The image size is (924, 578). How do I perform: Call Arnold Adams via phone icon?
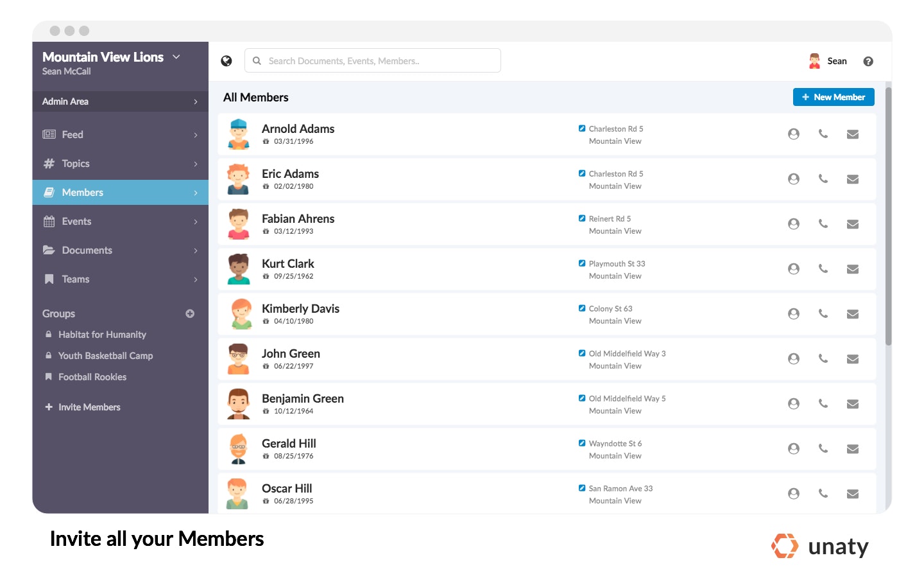[x=823, y=134]
